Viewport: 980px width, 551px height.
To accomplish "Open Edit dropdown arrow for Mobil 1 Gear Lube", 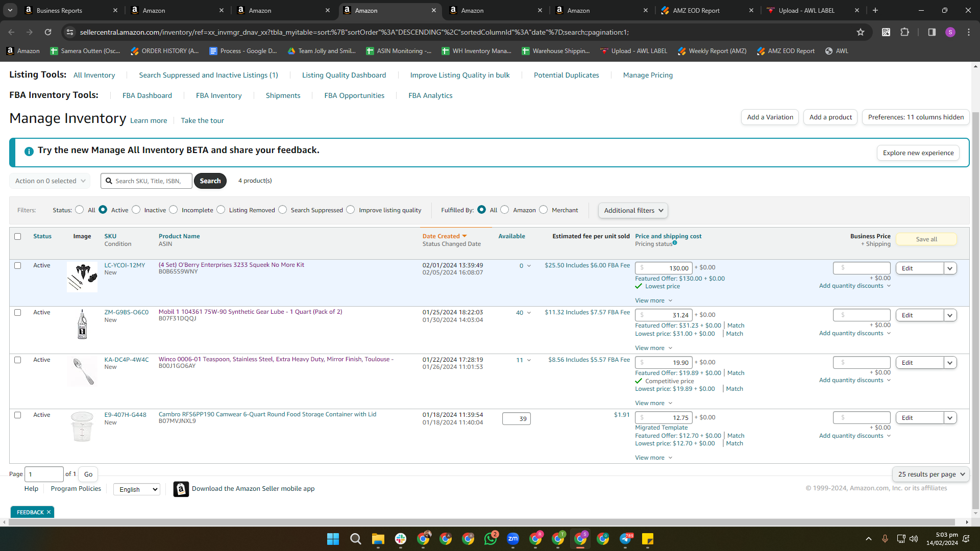I will pyautogui.click(x=950, y=315).
